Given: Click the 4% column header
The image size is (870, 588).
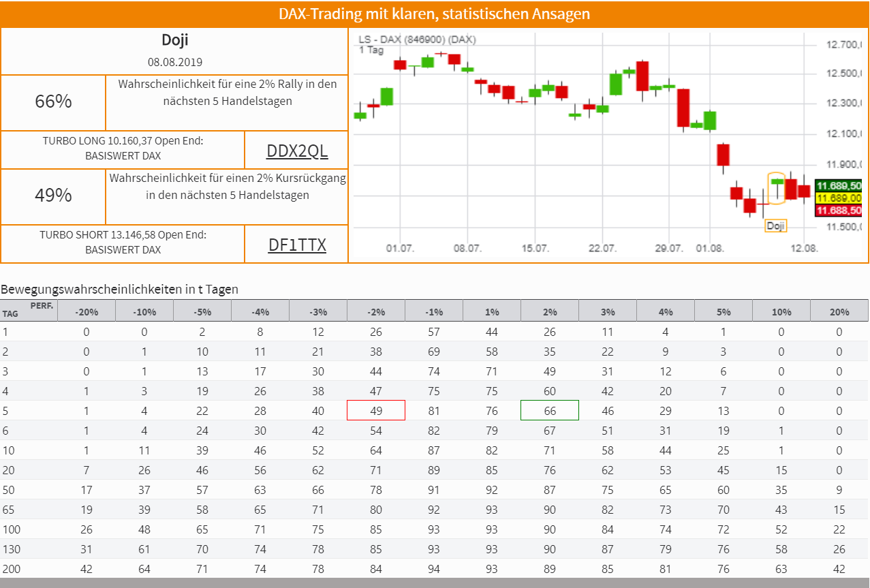Looking at the screenshot, I should [x=666, y=312].
